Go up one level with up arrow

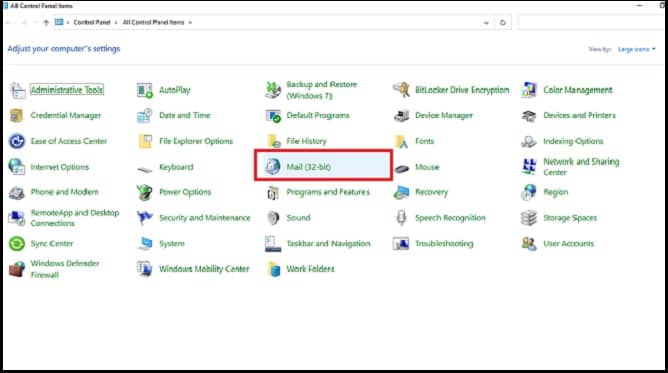coord(46,23)
